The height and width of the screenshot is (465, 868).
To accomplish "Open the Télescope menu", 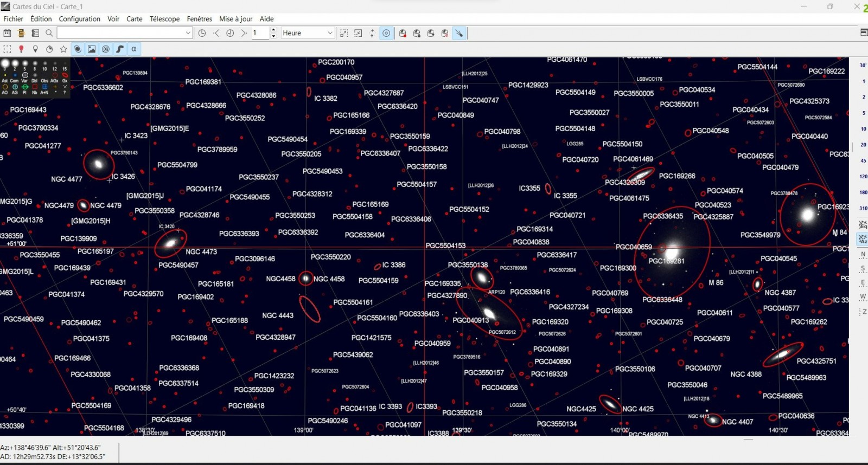I will pyautogui.click(x=165, y=19).
